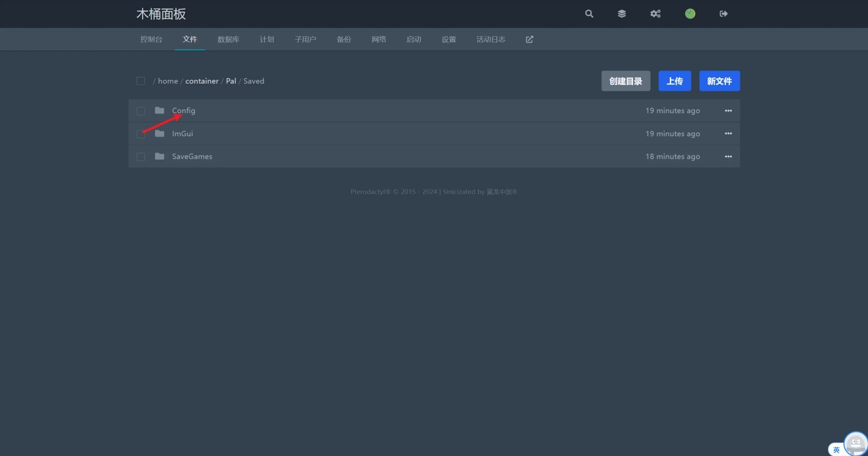Open the servers stack icon
The image size is (868, 456).
[x=622, y=14]
